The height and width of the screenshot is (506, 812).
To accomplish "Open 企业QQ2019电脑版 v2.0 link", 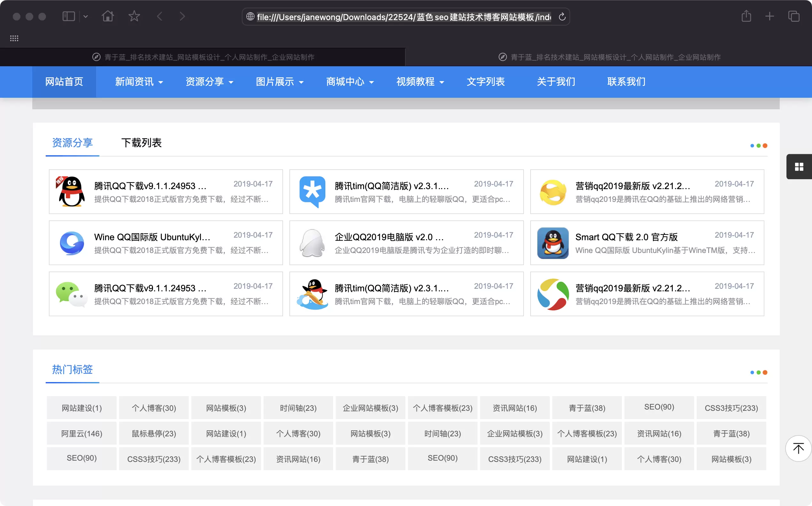I will pyautogui.click(x=389, y=237).
